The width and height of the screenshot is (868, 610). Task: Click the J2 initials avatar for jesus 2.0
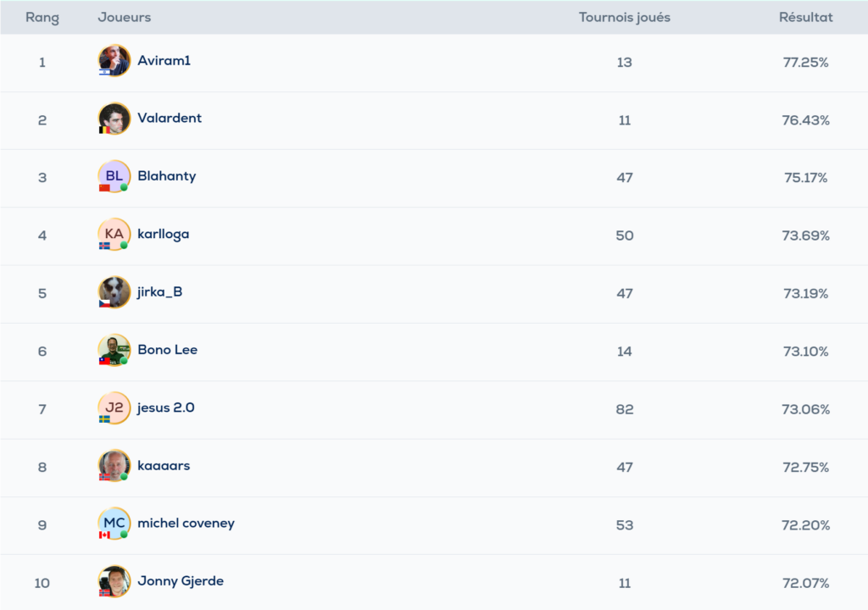click(x=114, y=408)
